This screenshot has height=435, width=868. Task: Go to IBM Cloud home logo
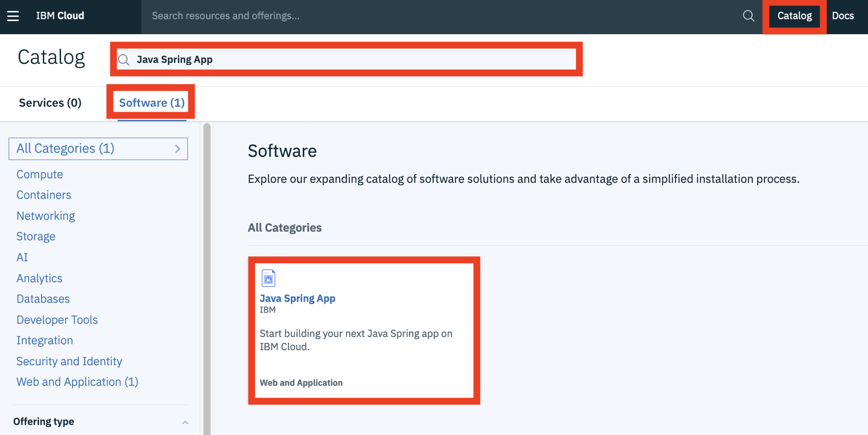coord(60,16)
